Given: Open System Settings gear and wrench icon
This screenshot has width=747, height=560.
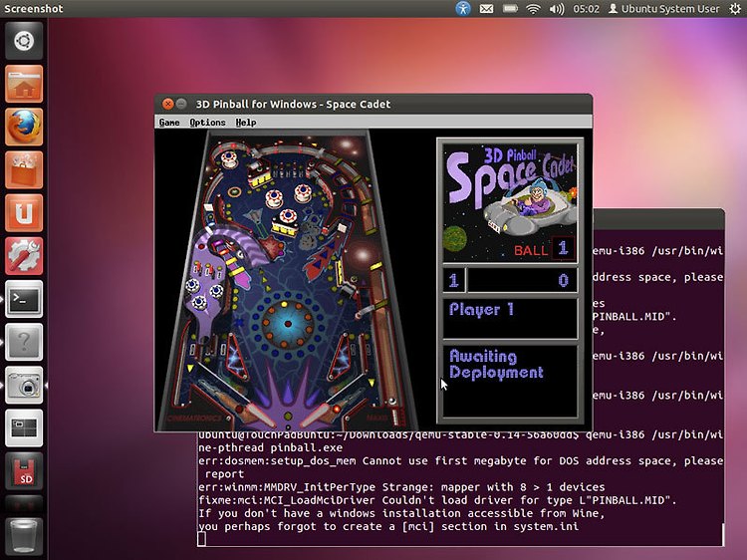Looking at the screenshot, I should point(24,256).
